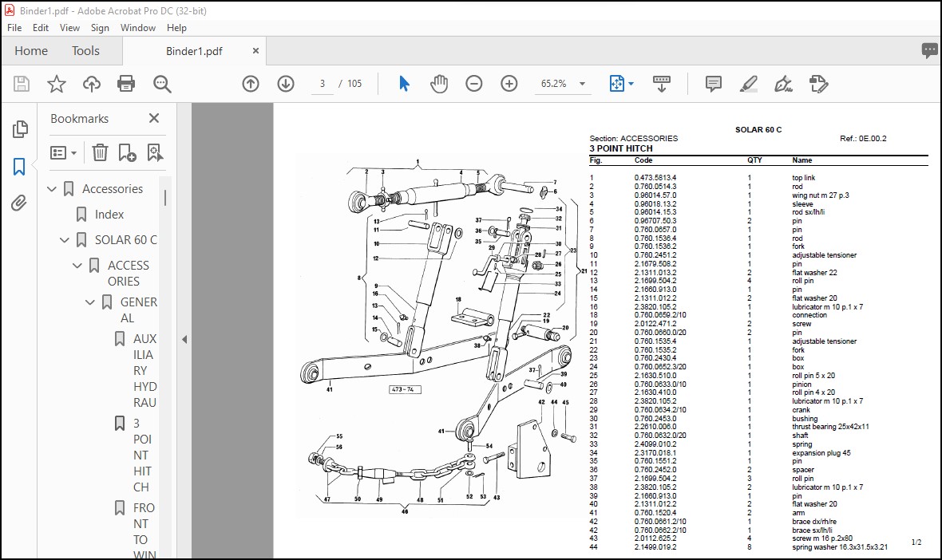942x560 pixels.
Task: Activate the selection arrow tool
Action: coord(404,84)
